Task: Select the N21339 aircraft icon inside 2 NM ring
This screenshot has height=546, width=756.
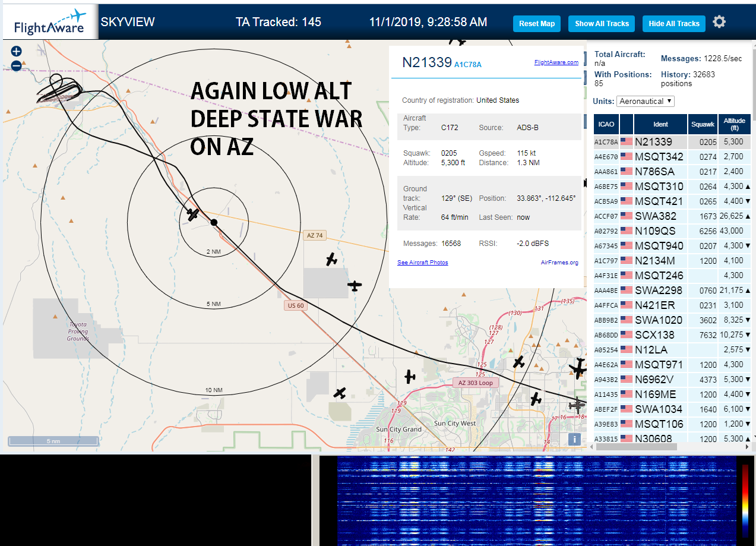Action: (193, 214)
